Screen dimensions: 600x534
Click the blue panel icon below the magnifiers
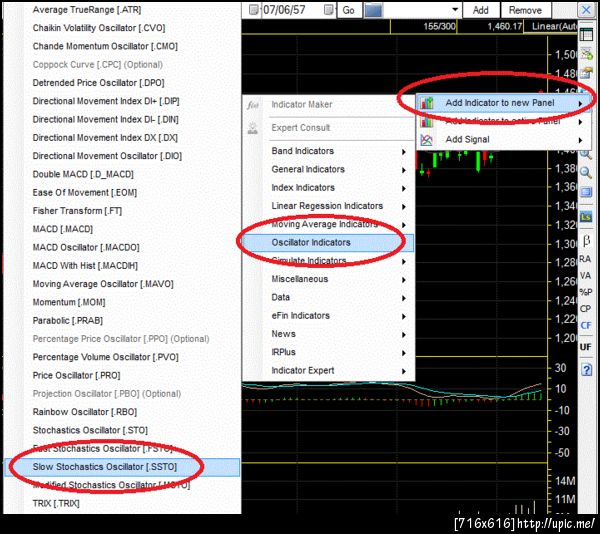(x=586, y=191)
